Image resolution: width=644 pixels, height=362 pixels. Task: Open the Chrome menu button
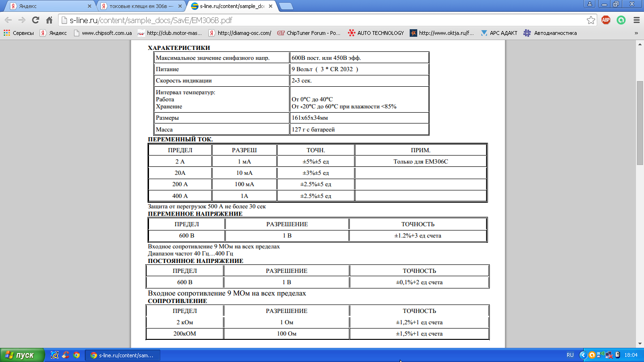coord(636,20)
